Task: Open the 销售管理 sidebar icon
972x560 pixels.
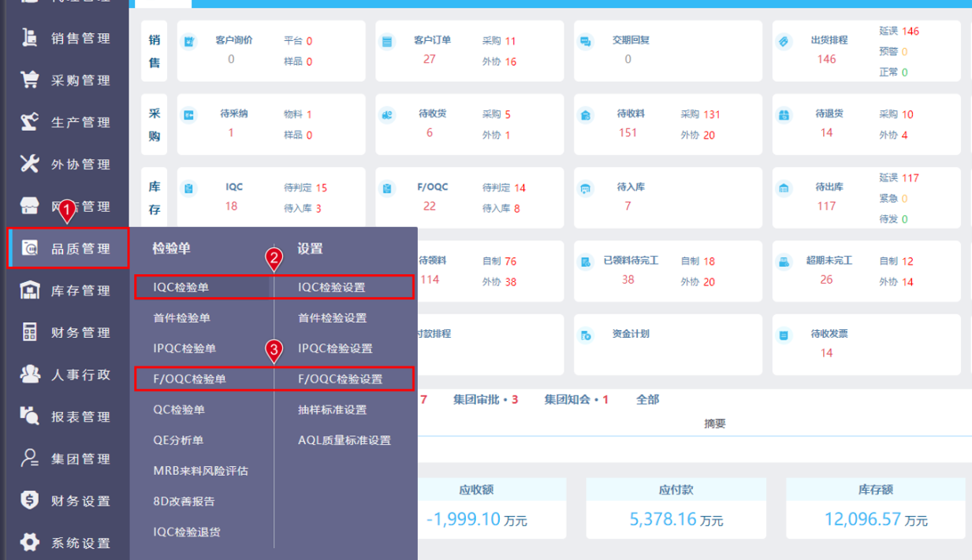Action: click(29, 38)
